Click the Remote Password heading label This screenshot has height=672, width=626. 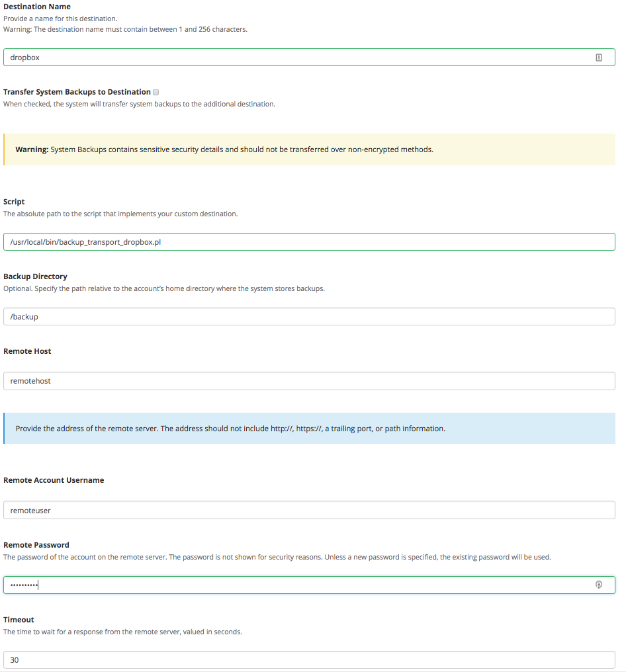click(36, 545)
